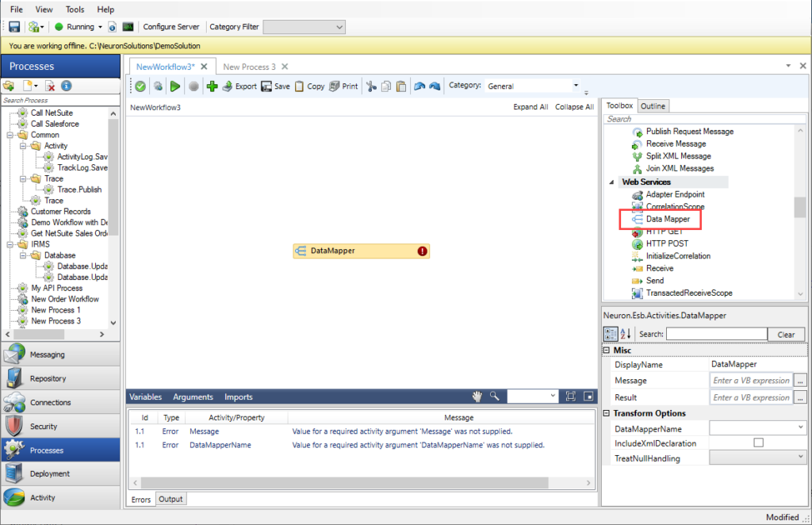Sort properties alphabetically with A-Z icon
This screenshot has width=812, height=525.
(626, 334)
